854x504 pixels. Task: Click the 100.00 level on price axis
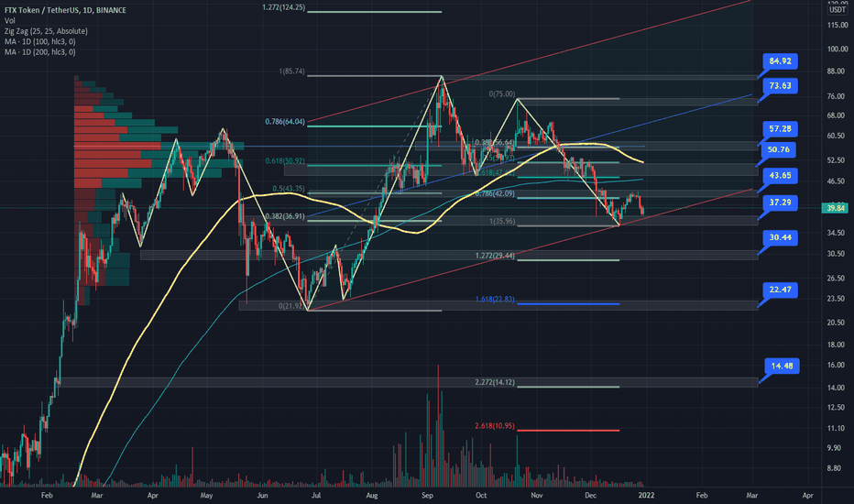click(x=838, y=49)
